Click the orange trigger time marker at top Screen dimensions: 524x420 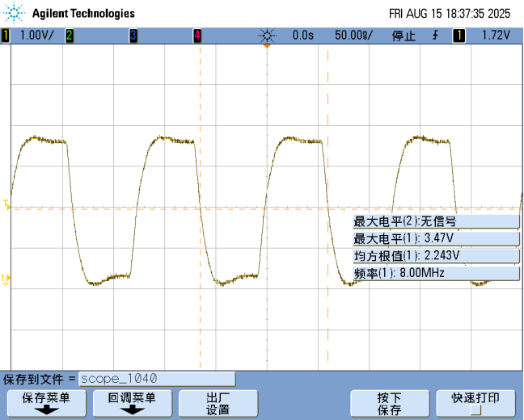pyautogui.click(x=266, y=46)
